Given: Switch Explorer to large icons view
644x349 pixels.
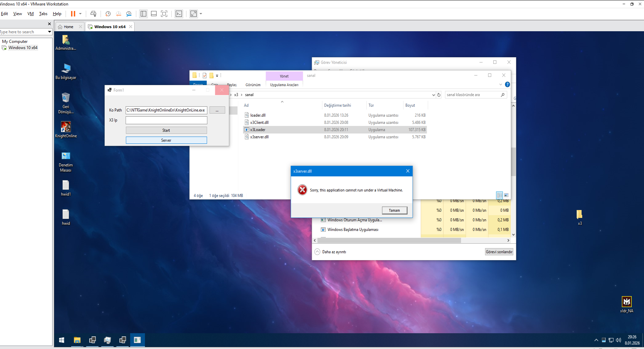Looking at the screenshot, I should pyautogui.click(x=506, y=195).
